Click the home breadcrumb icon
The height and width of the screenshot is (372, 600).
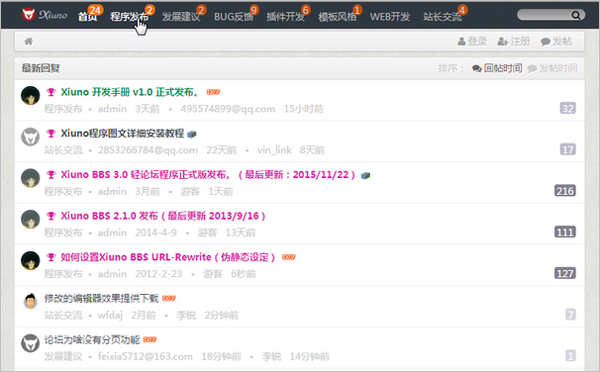(x=28, y=41)
